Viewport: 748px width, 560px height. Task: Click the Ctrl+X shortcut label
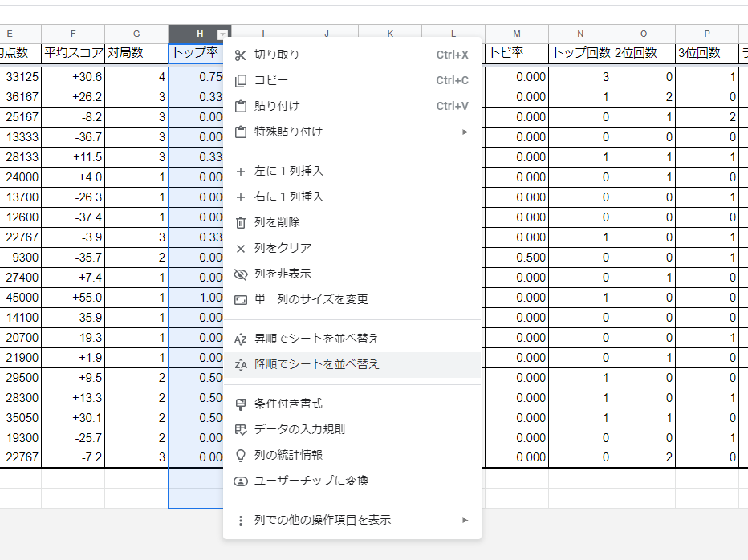pos(452,55)
